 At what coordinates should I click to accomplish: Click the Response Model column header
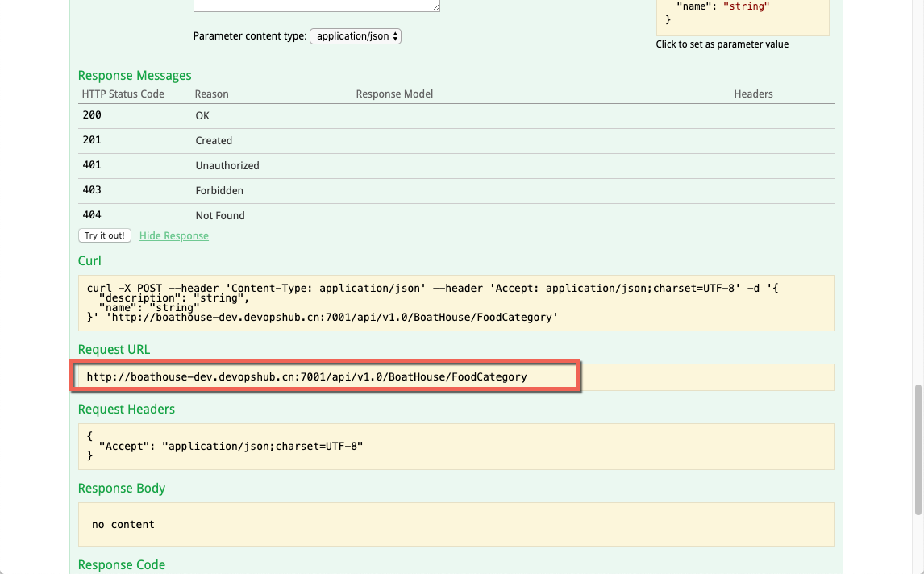click(x=394, y=94)
